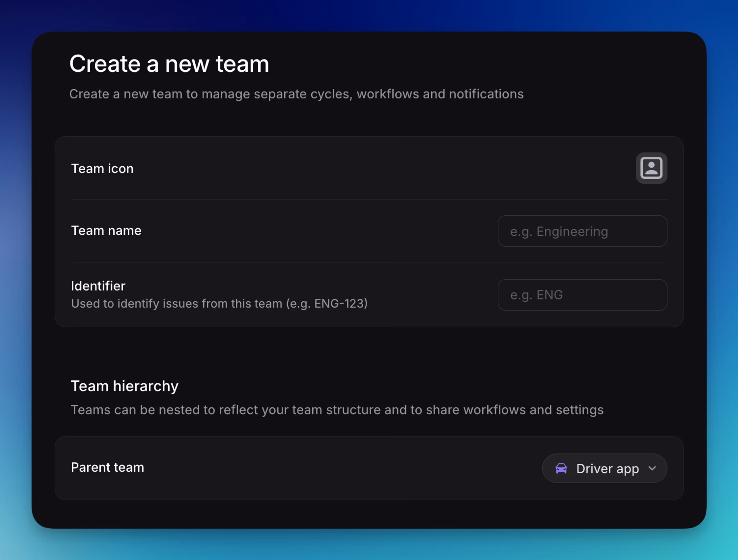Click the Identifier label text
Image resolution: width=738 pixels, height=560 pixels.
coord(98,285)
